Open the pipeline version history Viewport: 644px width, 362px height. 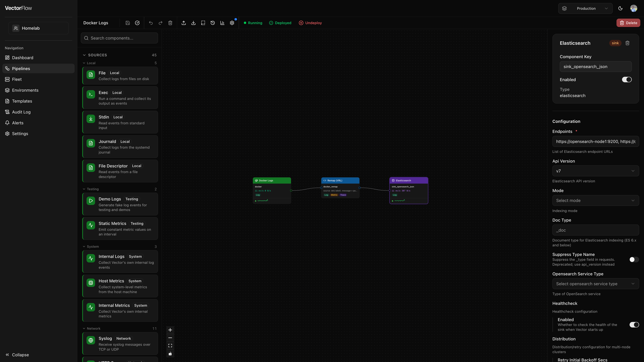[x=212, y=23]
